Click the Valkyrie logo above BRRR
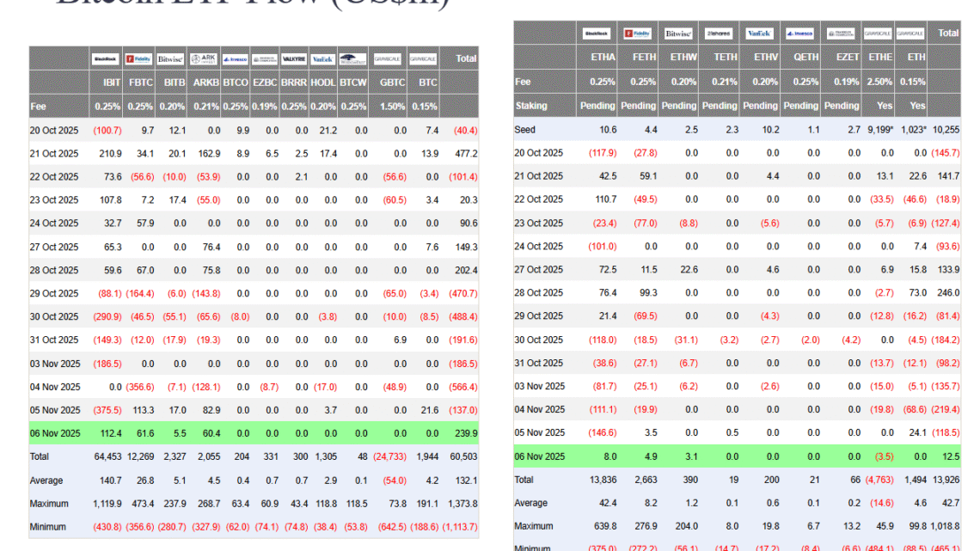Screen dimensions: 980x551 tap(294, 59)
